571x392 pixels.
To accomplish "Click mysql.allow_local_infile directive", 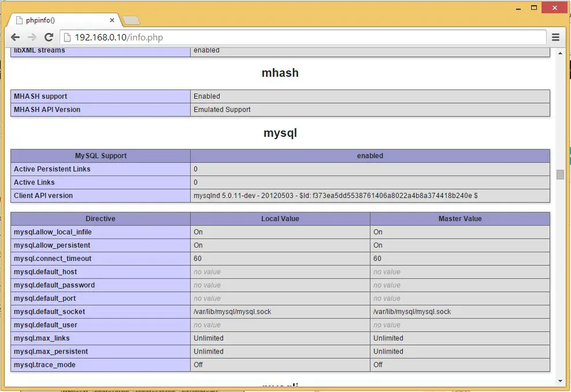I will click(53, 232).
